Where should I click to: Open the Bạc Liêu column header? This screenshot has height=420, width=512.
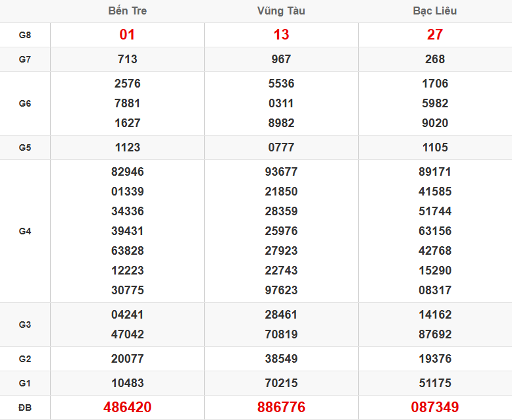tap(434, 11)
